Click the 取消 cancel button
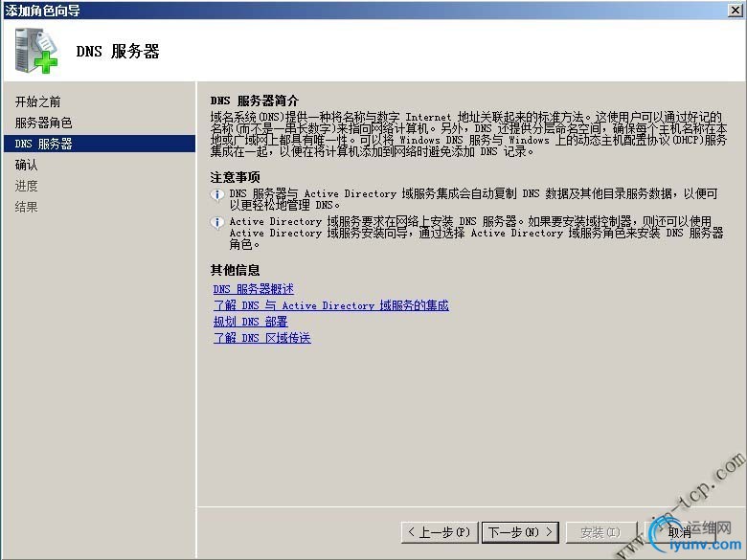 (680, 532)
